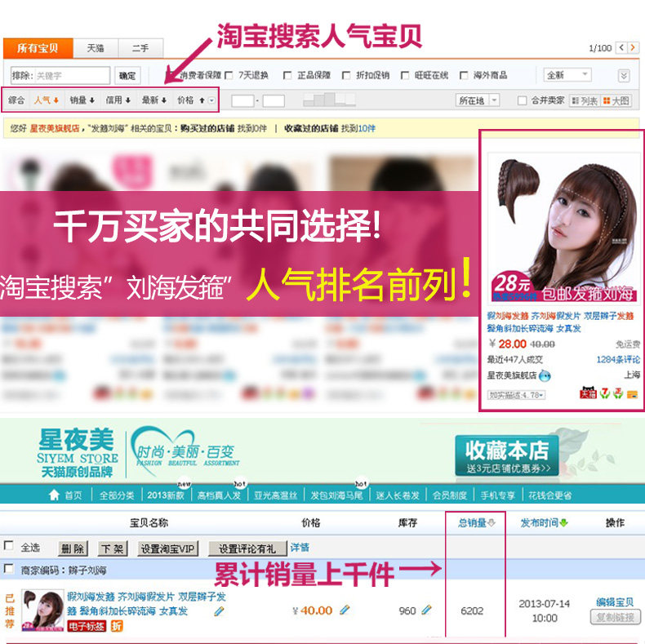
Task: Sort results by 人气 popularity
Action: (46, 100)
